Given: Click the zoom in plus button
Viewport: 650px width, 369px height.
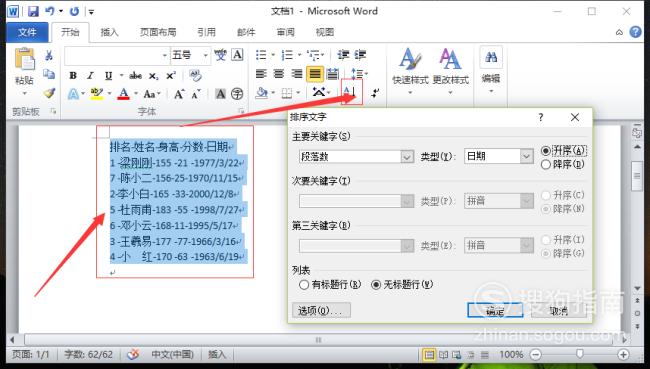Looking at the screenshot, I should [623, 354].
